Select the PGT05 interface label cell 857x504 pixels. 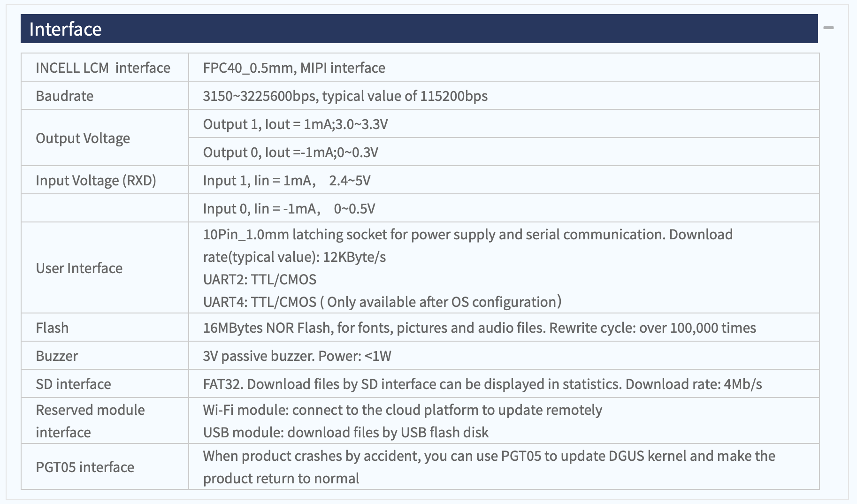tap(105, 467)
